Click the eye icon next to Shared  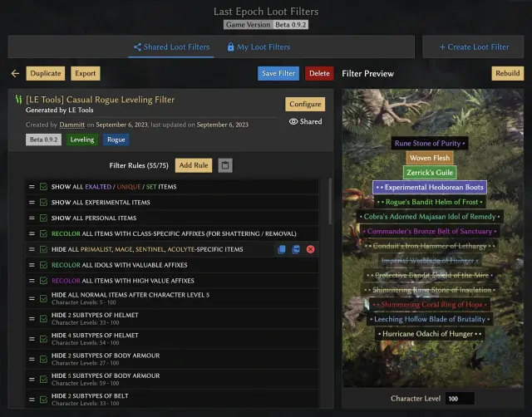pyautogui.click(x=293, y=121)
